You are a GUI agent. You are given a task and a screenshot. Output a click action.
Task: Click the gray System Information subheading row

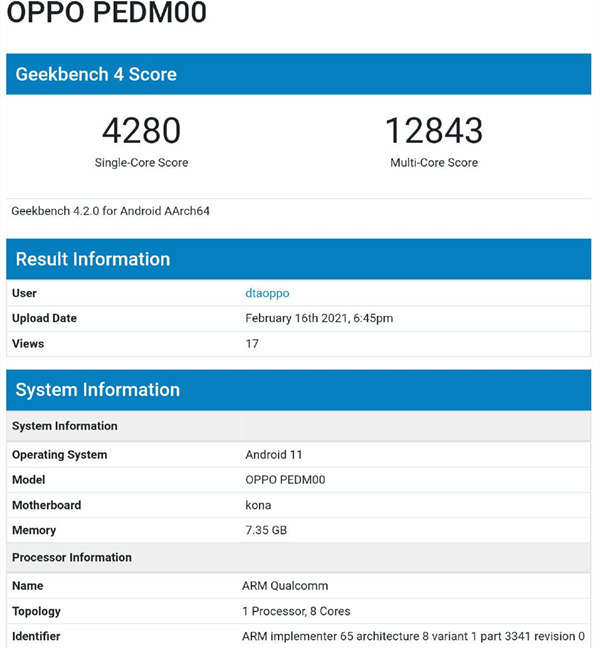pos(298,426)
